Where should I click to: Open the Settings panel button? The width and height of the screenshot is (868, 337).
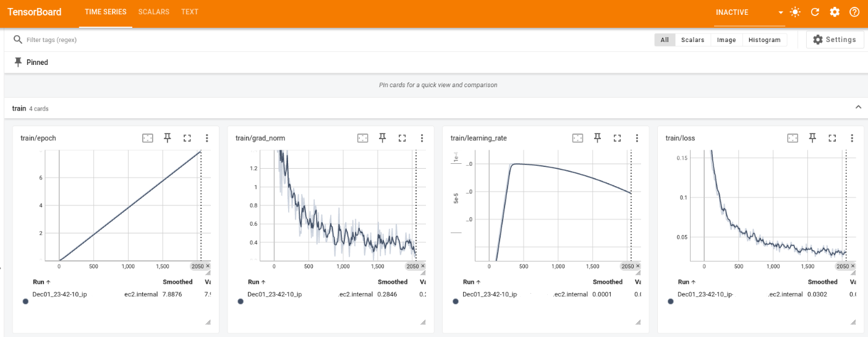pyautogui.click(x=835, y=40)
